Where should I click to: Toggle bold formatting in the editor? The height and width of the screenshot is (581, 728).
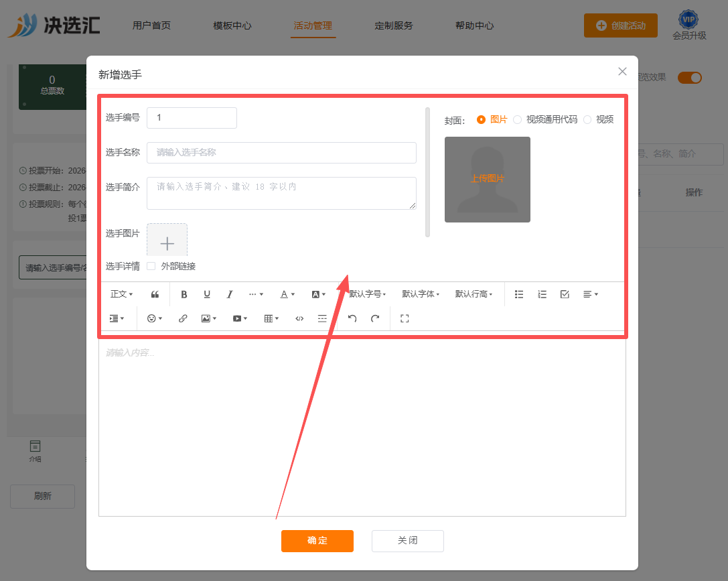[184, 294]
